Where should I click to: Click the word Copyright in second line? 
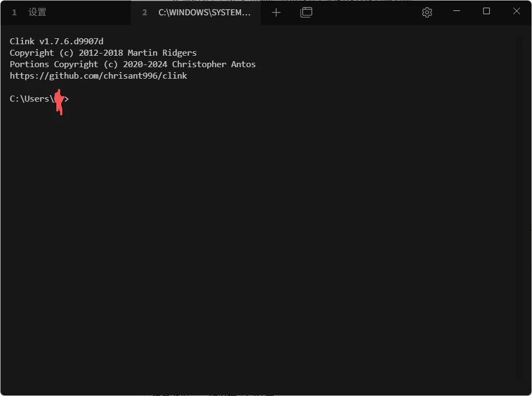[x=32, y=53]
